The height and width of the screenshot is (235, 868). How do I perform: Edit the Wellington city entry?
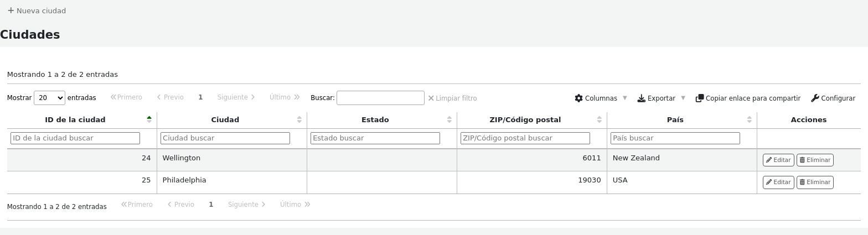(778, 160)
